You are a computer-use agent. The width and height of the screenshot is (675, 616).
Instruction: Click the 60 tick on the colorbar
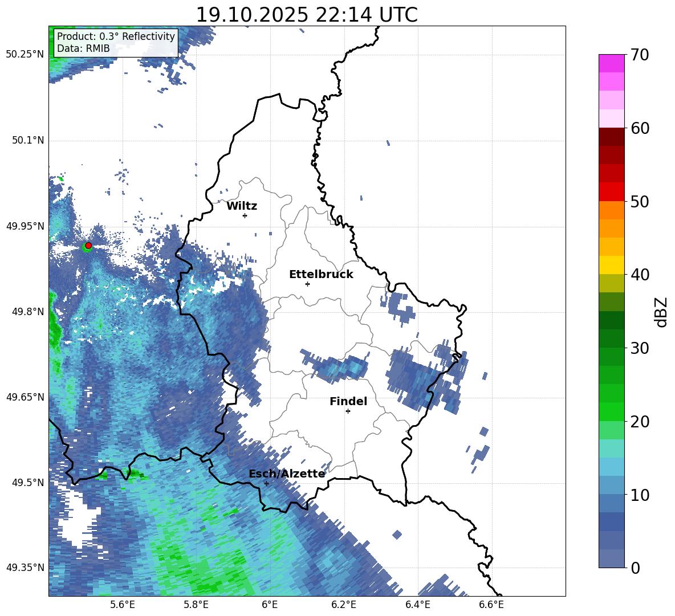[x=639, y=128]
